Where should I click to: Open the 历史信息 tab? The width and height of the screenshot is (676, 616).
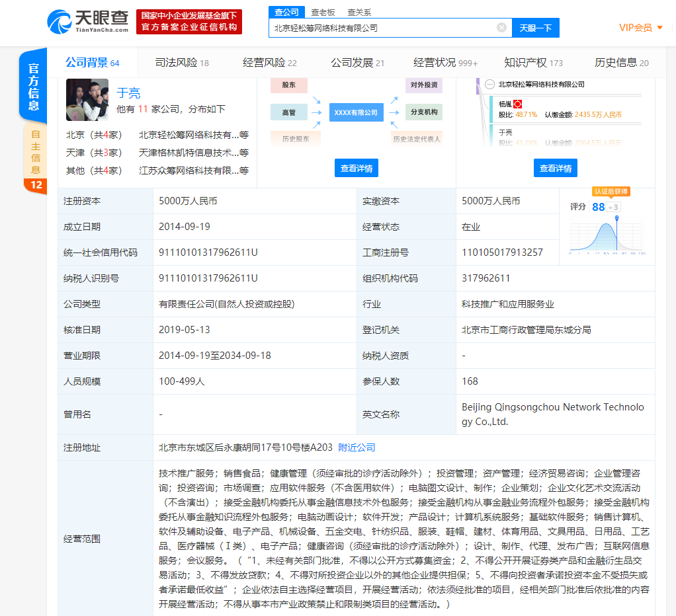(622, 63)
